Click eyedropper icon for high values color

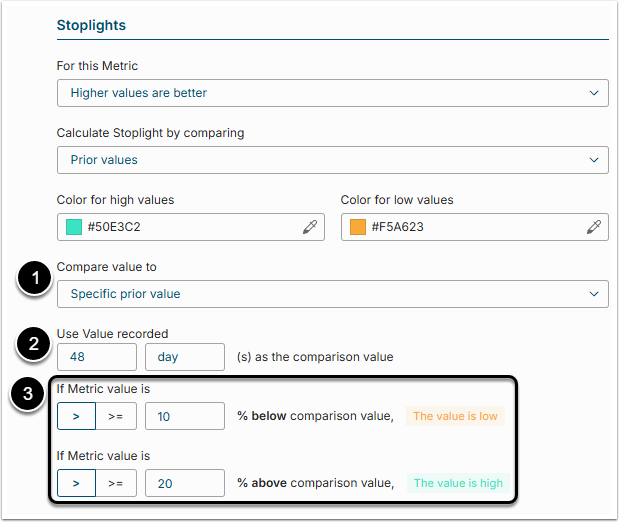tap(309, 227)
